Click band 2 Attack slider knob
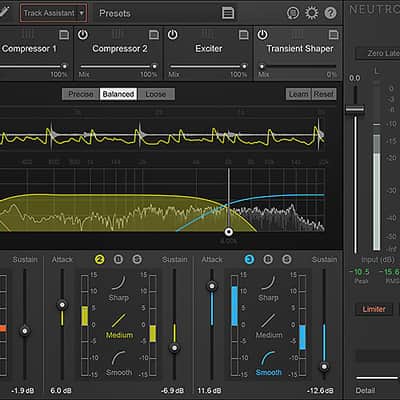Image resolution: width=400 pixels, height=400 pixels. [62, 305]
